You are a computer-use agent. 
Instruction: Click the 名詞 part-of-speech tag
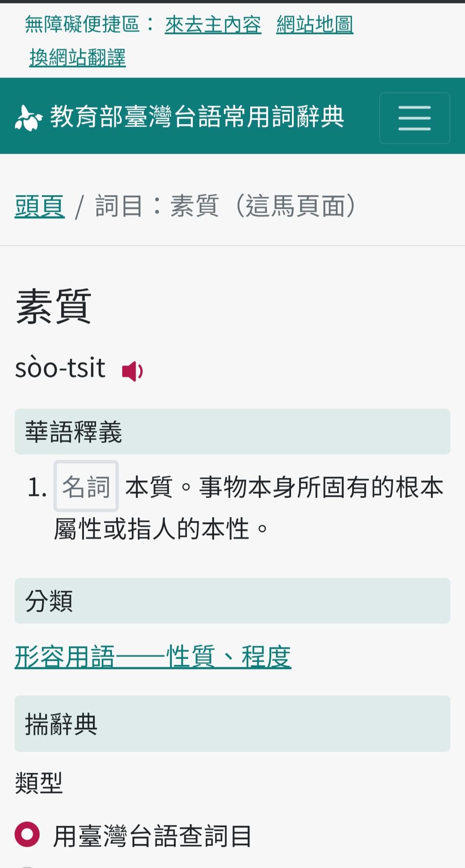[86, 486]
